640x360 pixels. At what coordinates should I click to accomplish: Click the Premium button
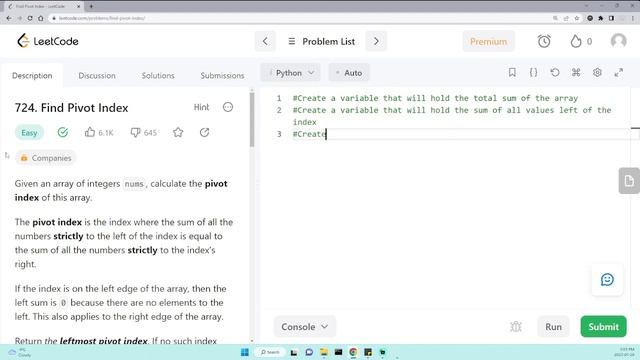pos(488,41)
